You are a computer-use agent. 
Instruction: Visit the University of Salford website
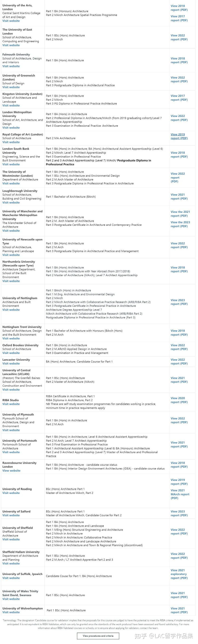tap(11, 515)
